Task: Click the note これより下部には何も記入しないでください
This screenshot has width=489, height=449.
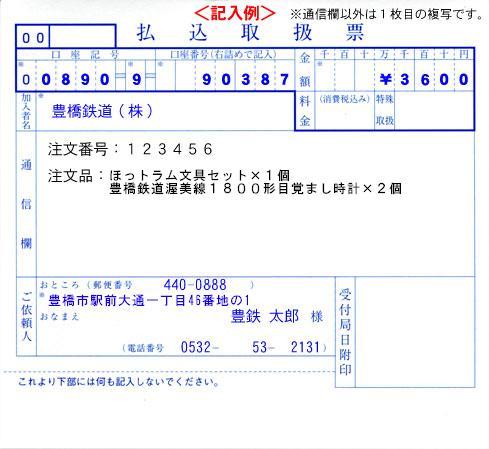Action: pos(119,382)
